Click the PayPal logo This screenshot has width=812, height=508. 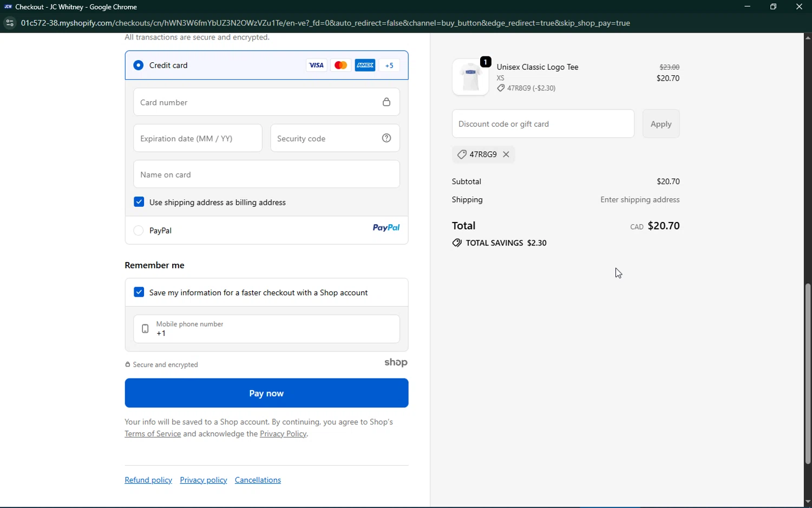(x=387, y=228)
